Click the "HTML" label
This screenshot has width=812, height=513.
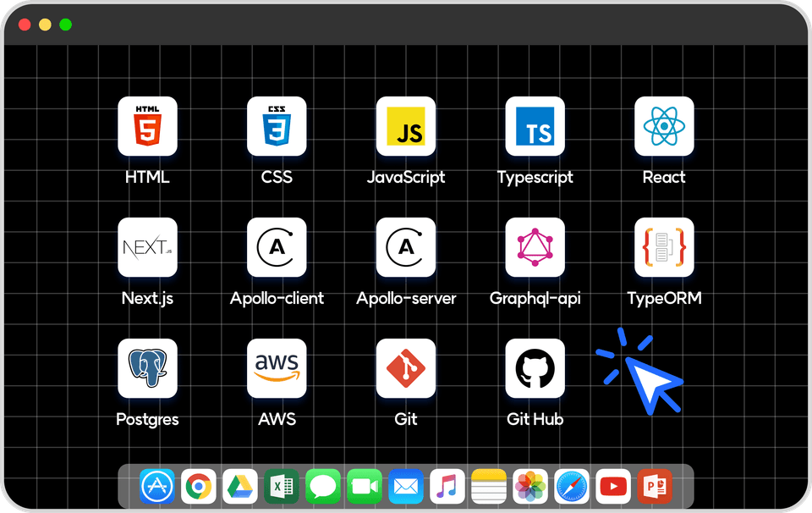147,177
